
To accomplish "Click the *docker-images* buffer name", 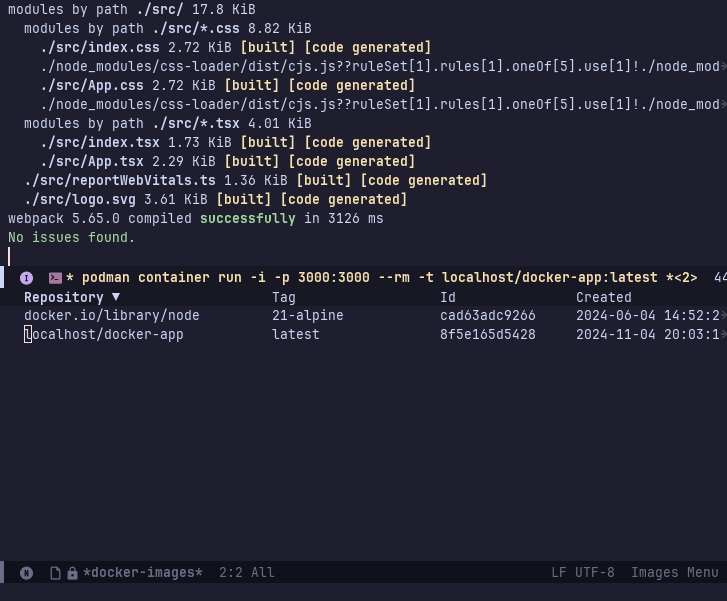I will [x=143, y=573].
